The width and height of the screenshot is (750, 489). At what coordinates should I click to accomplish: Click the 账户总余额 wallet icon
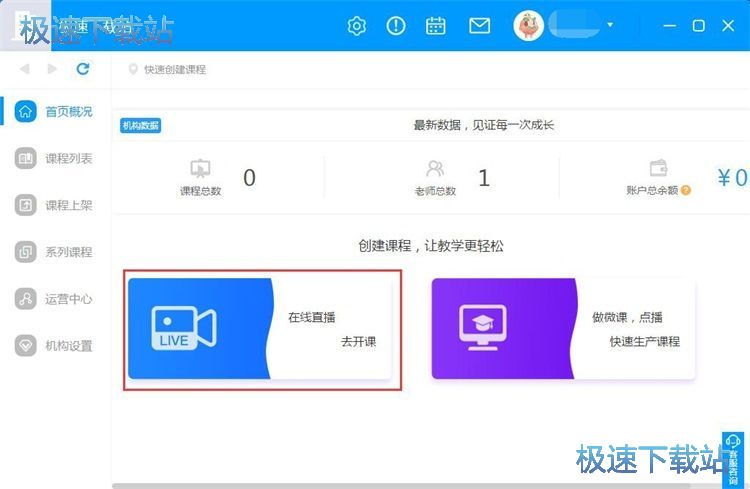tap(658, 168)
